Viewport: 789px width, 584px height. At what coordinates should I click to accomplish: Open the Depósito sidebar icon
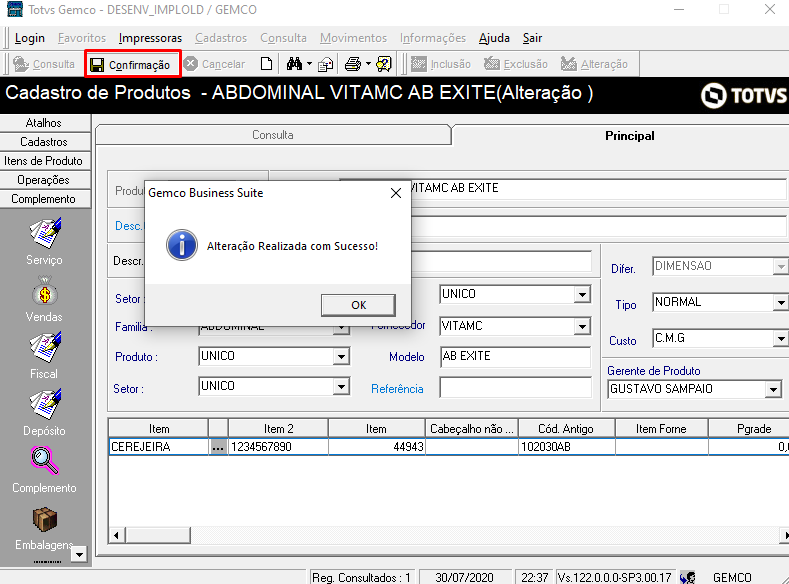pyautogui.click(x=45, y=404)
